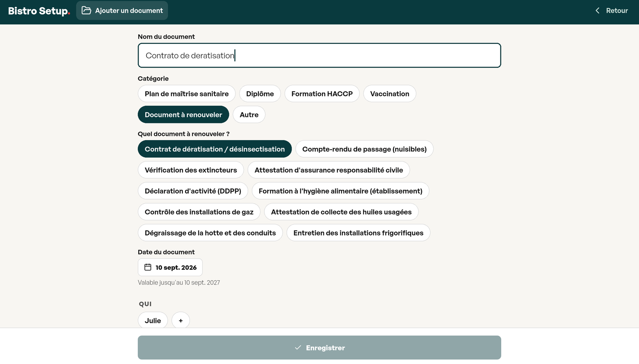
Task: Select Vérification des extincteurs option
Action: pyautogui.click(x=191, y=170)
